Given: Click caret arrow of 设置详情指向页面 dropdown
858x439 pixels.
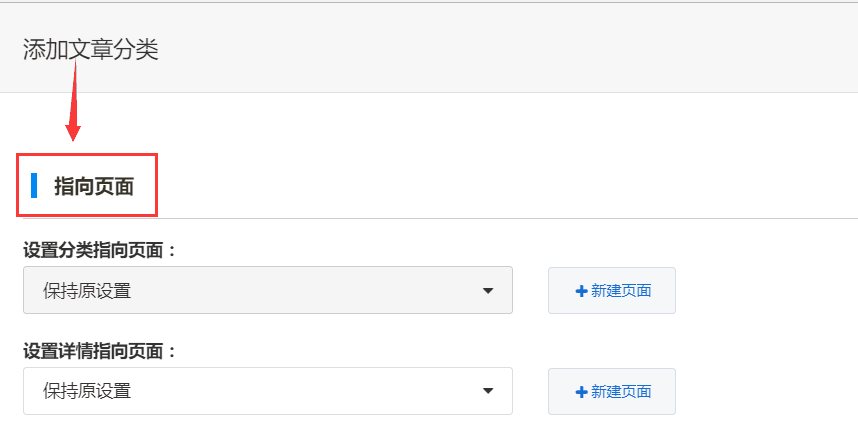Looking at the screenshot, I should (x=488, y=391).
